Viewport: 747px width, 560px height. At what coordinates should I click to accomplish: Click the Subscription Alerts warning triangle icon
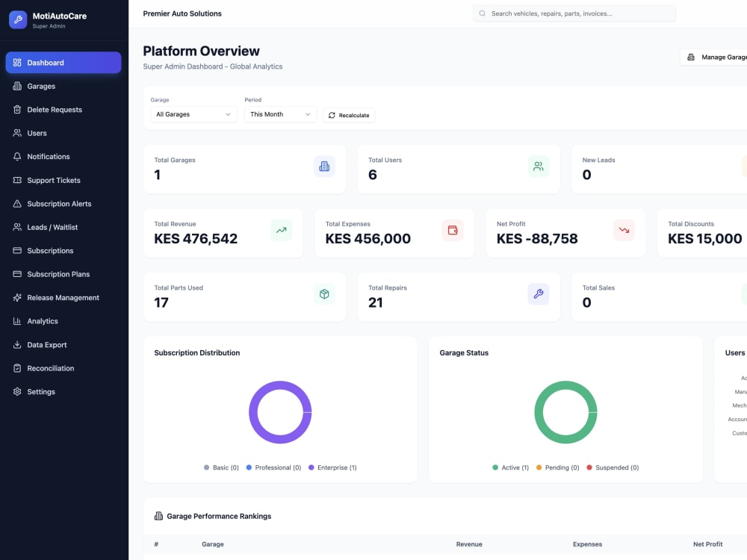coord(17,204)
